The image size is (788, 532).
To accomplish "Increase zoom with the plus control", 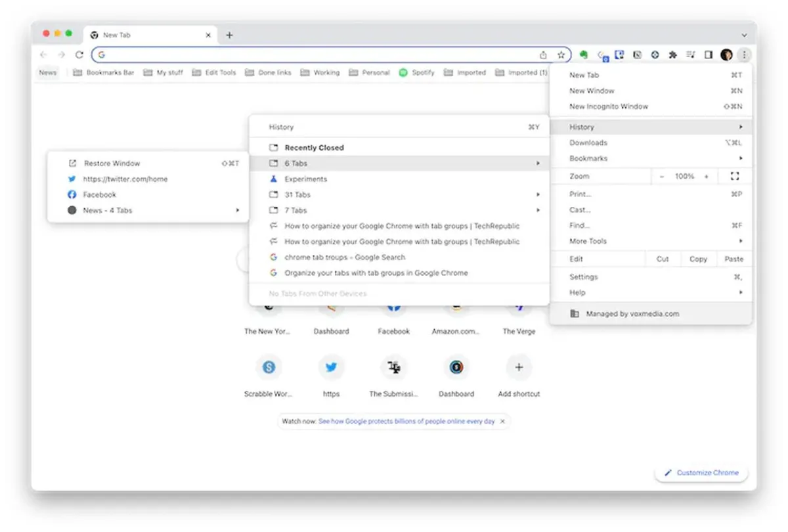I will point(706,176).
